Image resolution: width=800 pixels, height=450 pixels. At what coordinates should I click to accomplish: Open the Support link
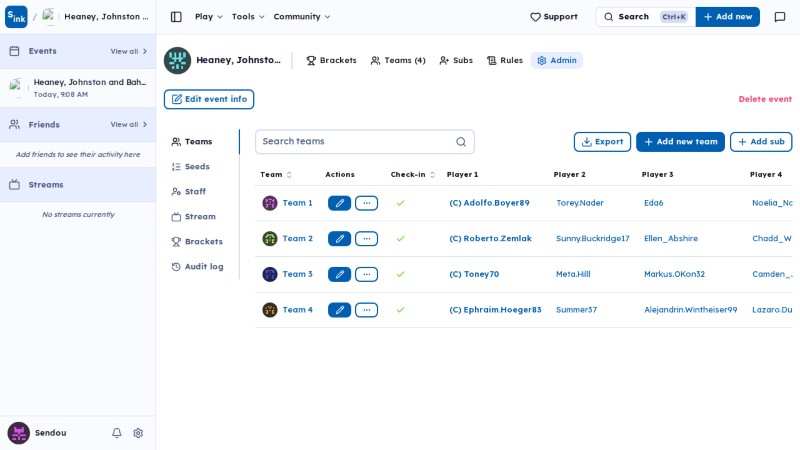pyautogui.click(x=554, y=17)
